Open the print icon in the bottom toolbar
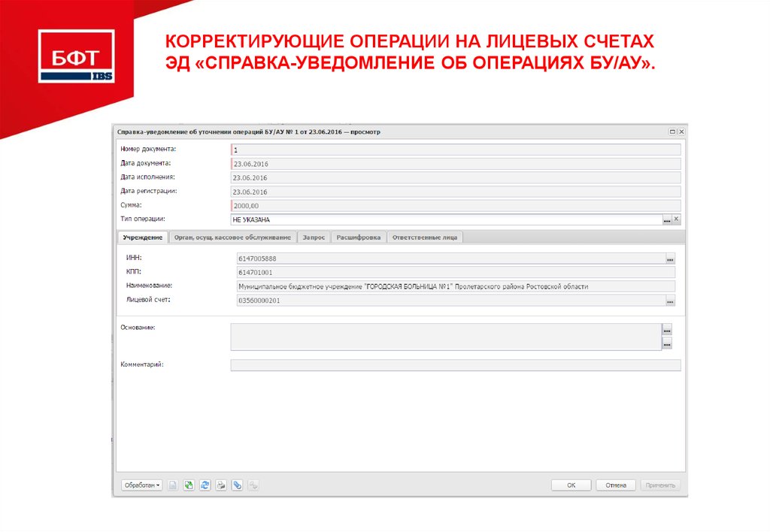Screen dimensions: 770x532 tap(223, 485)
